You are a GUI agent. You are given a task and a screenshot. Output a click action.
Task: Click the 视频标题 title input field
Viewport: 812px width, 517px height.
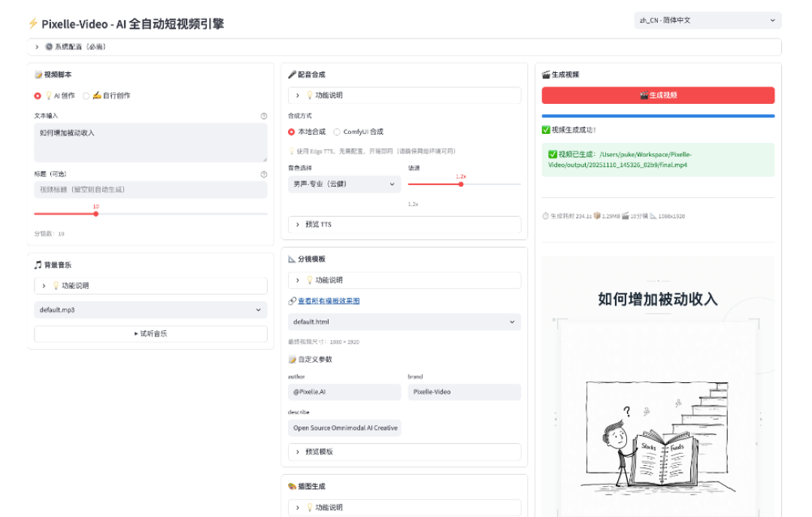(x=150, y=190)
